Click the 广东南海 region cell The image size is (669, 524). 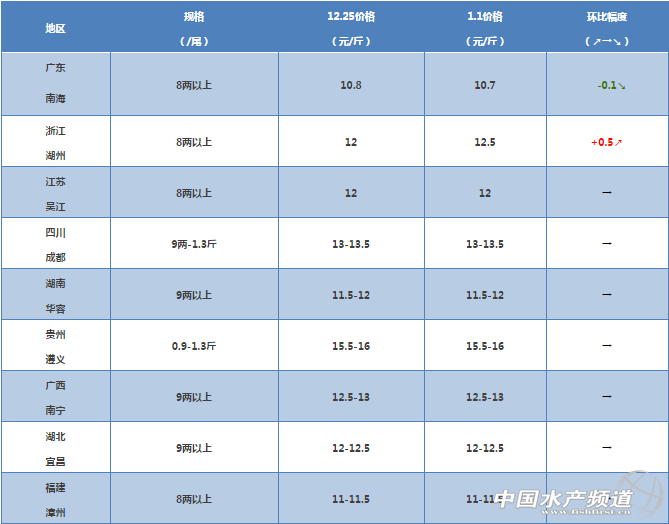point(56,85)
